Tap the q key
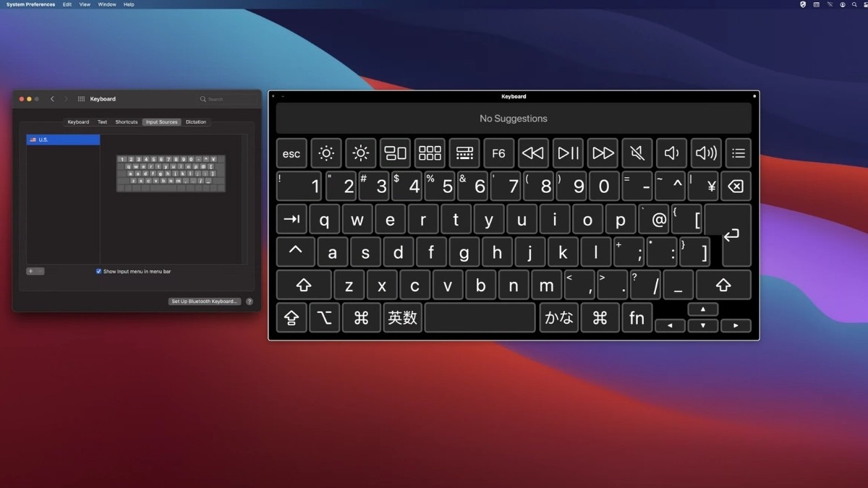This screenshot has width=868, height=488. pyautogui.click(x=325, y=219)
